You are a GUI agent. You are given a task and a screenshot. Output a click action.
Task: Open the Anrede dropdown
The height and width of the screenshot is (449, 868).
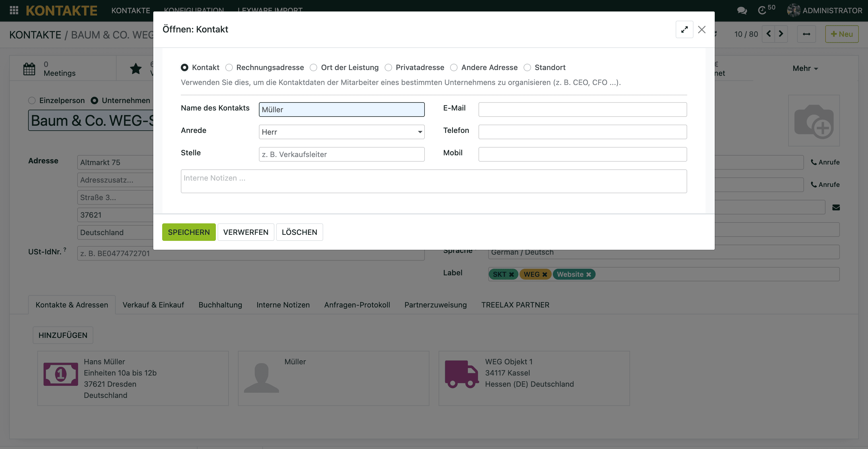[x=341, y=132]
